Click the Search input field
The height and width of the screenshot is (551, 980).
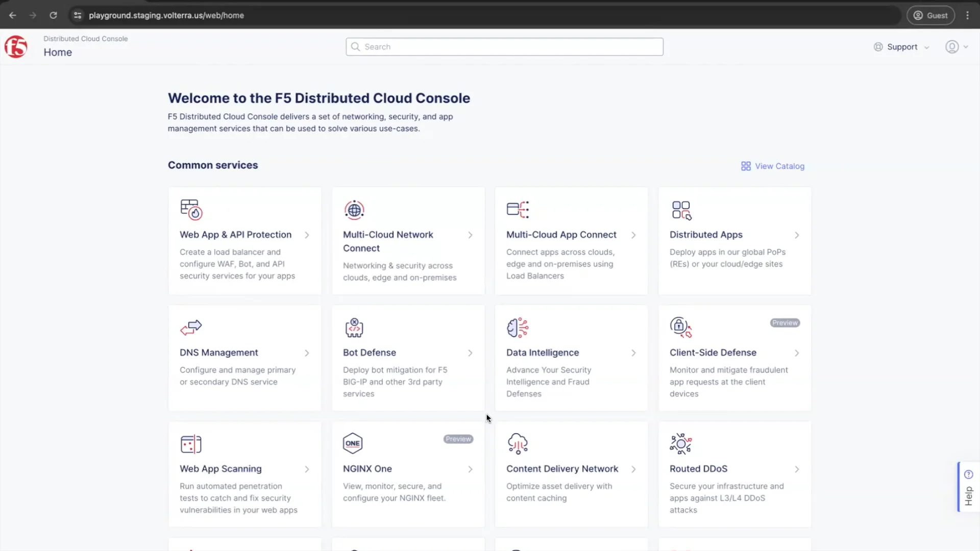pyautogui.click(x=504, y=47)
